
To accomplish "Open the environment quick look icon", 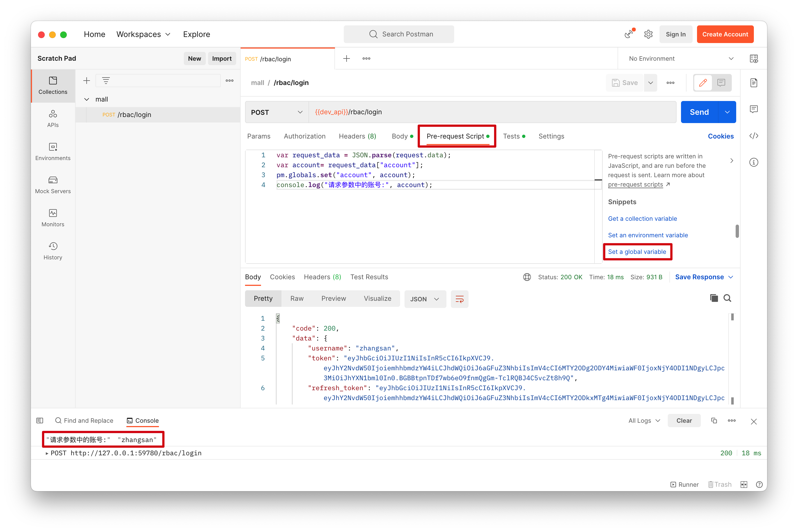I will point(754,59).
